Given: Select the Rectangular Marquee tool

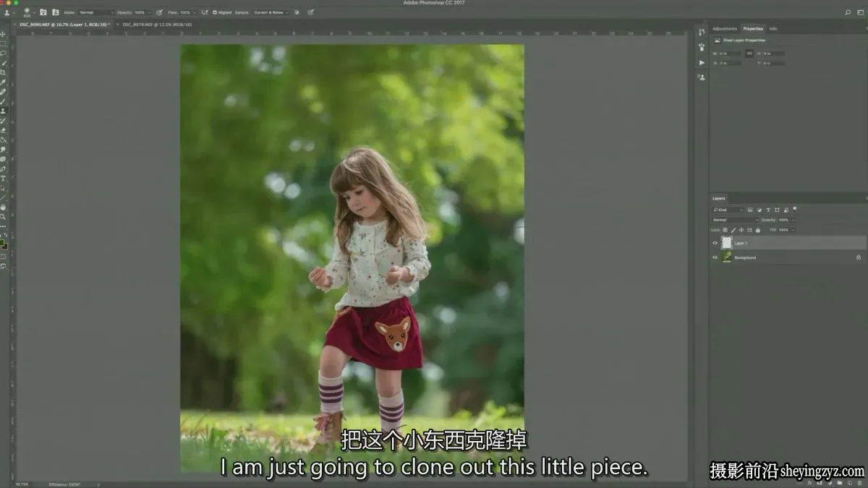Looking at the screenshot, I should 3,43.
